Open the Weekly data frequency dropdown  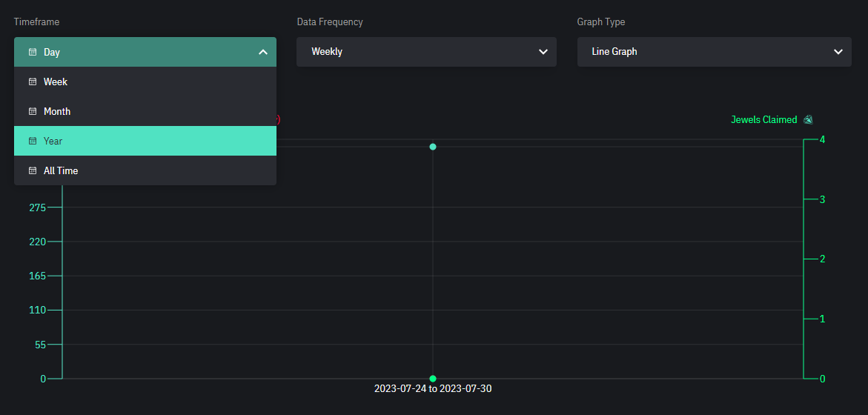(425, 52)
